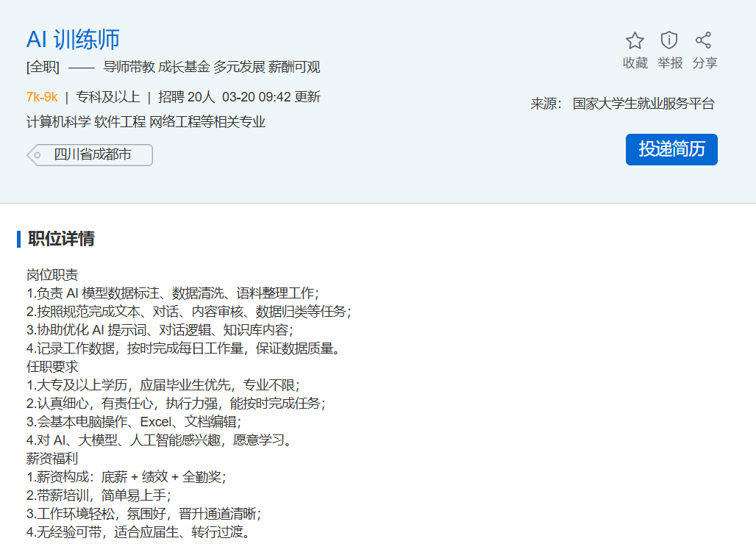
Task: Click the 收藏 text label
Action: (x=635, y=63)
